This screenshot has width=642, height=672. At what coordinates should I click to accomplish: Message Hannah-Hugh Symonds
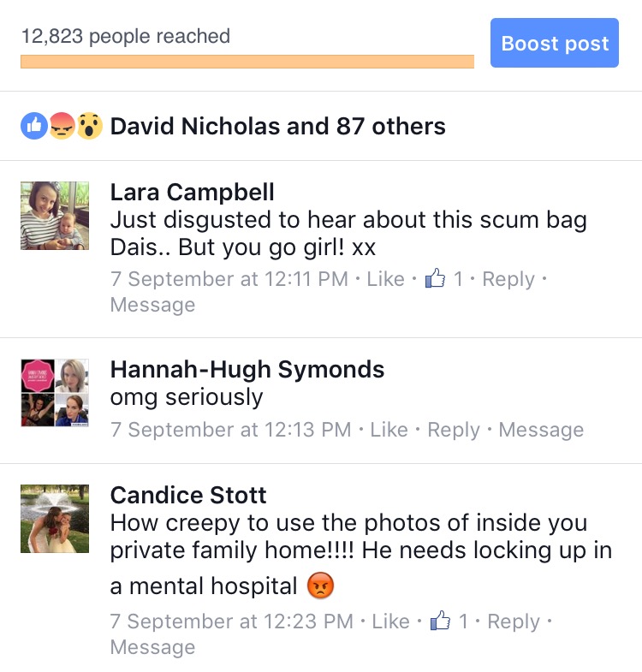541,430
